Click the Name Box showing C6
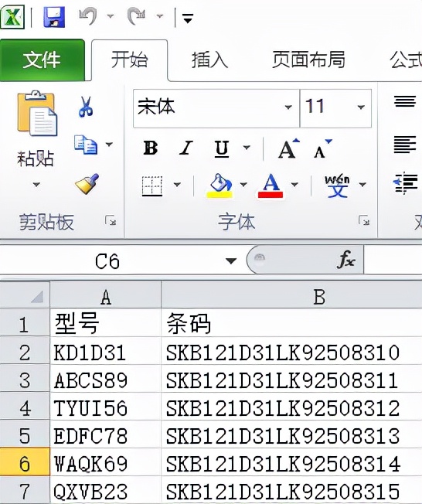 [107, 261]
